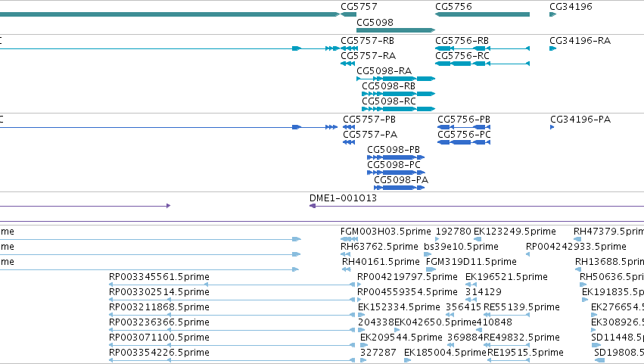Viewport: 644px width, 364px height.
Task: Select EST RH13688.5prime
Action: pos(609,262)
